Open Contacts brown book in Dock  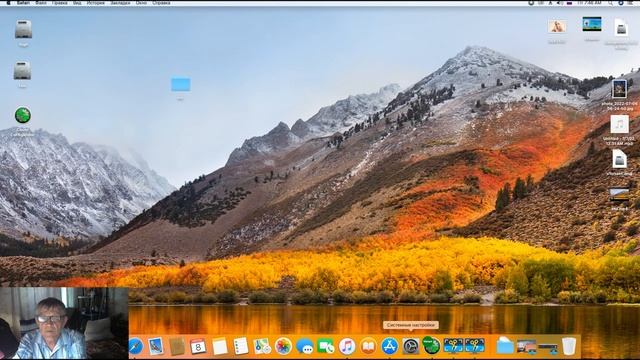[x=177, y=346]
